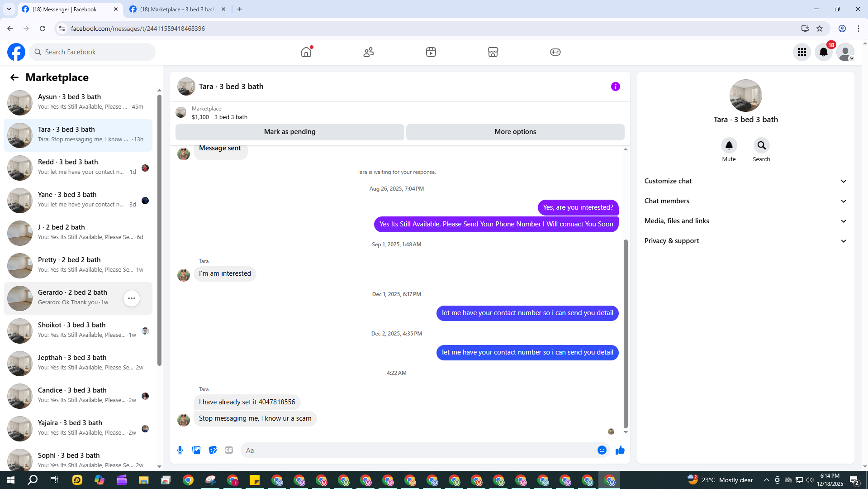Open the emoji picker

pos(602,450)
